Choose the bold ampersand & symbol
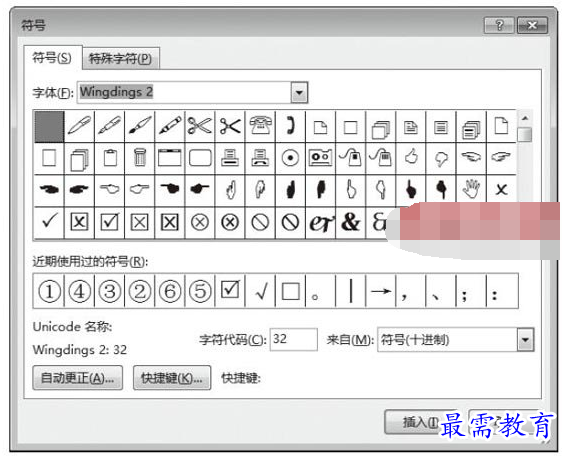The height and width of the screenshot is (457, 562). pos(351,222)
